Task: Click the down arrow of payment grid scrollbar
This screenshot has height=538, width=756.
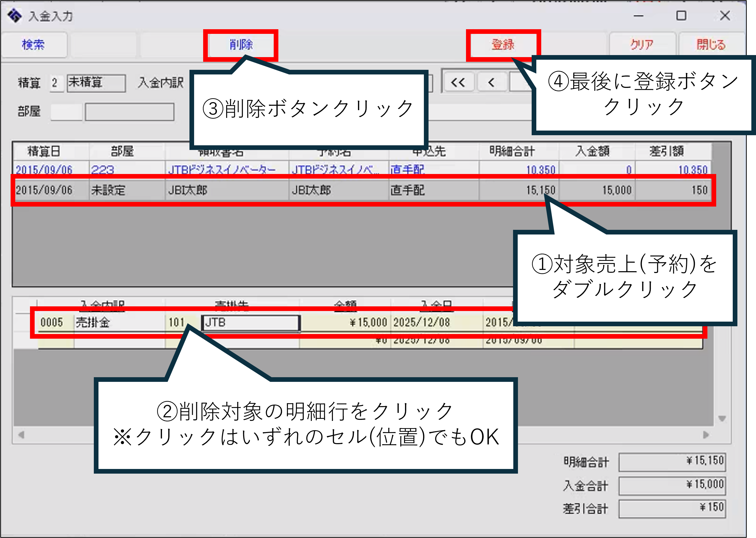Action: (x=722, y=419)
